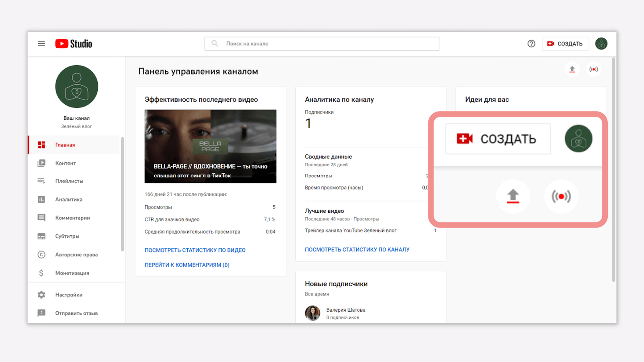This screenshot has width=644, height=362.
Task: Open the help question mark icon
Action: tap(531, 43)
